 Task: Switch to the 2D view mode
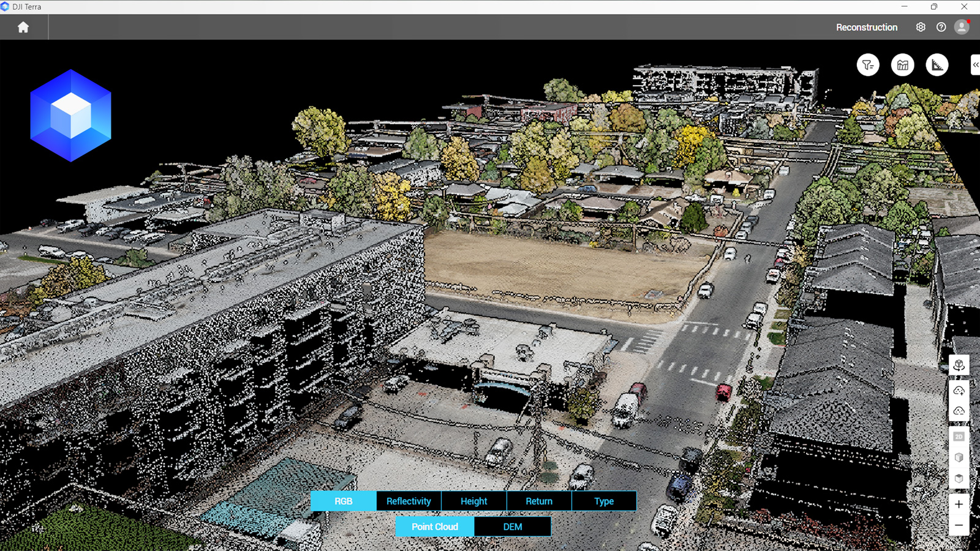pyautogui.click(x=959, y=437)
